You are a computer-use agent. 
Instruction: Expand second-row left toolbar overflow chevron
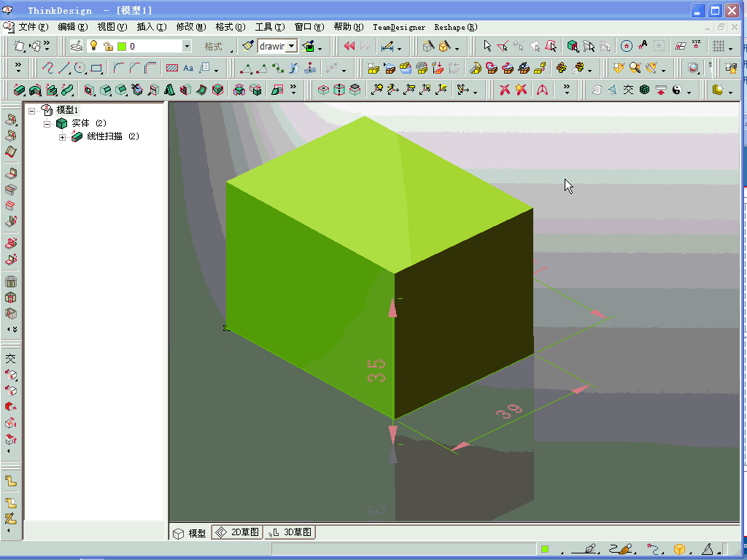point(18,67)
